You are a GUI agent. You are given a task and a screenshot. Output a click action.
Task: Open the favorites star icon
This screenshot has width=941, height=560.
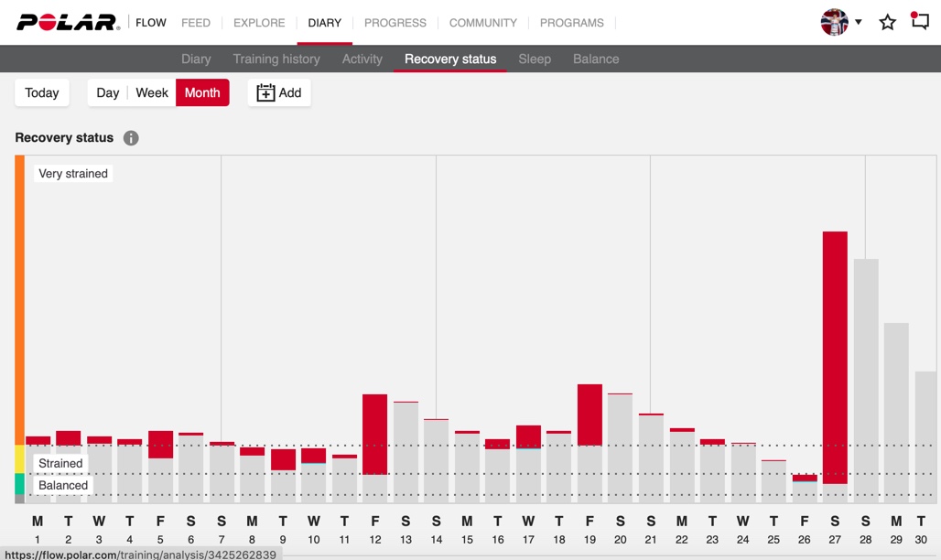coord(887,22)
